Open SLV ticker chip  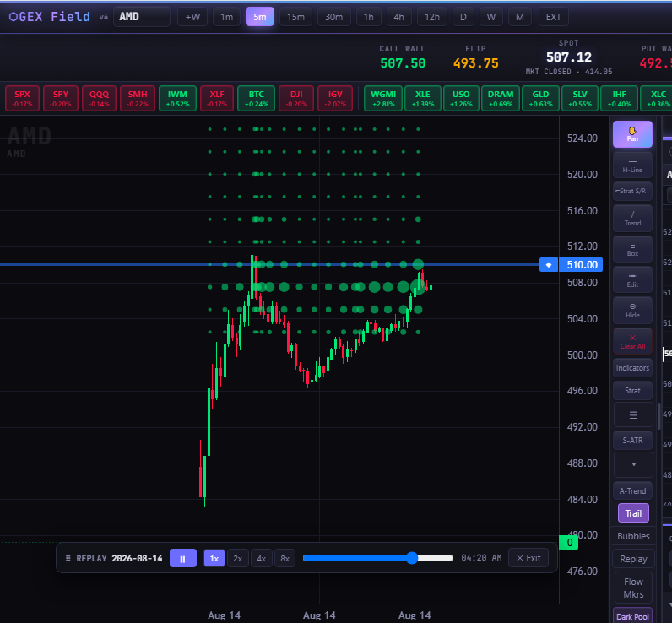(x=580, y=98)
